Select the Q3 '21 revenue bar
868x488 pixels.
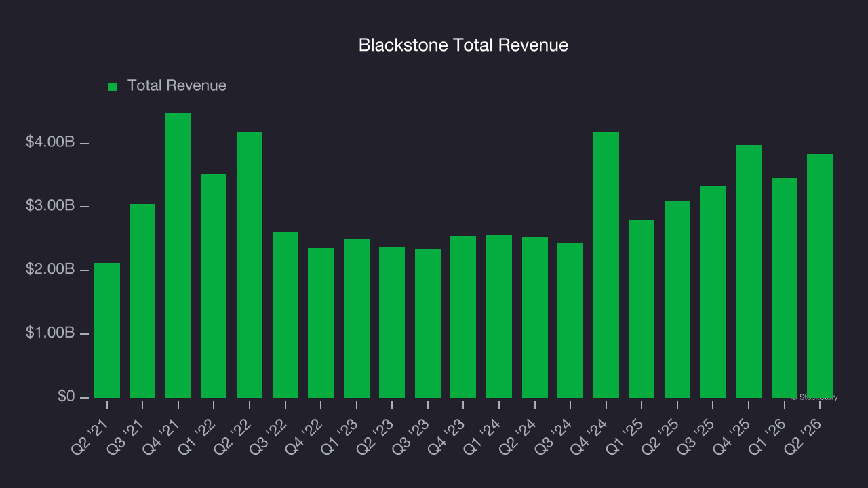coord(142,301)
